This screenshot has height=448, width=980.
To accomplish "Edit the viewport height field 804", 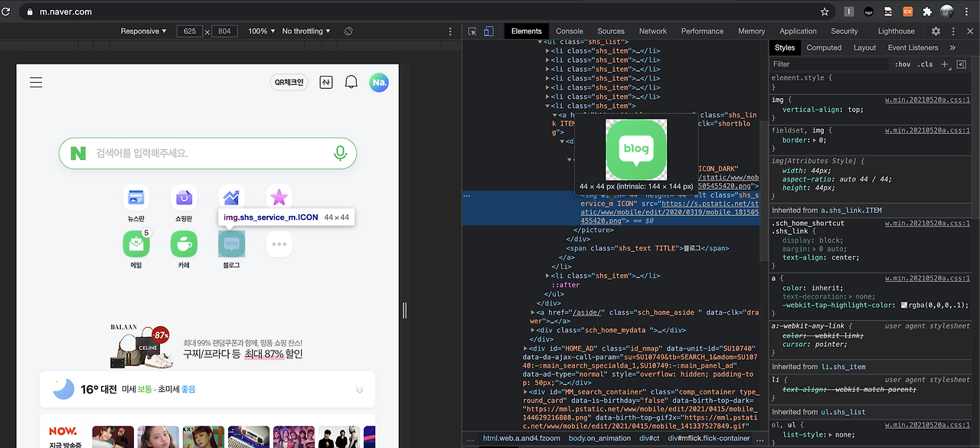I will pos(224,31).
